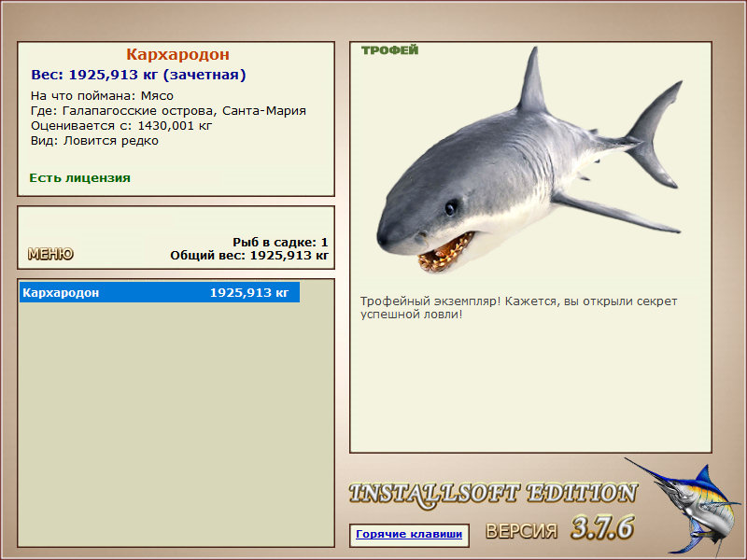Click the Рыб в садке: 1 counter
Screen dimensions: 747x560
tap(280, 242)
